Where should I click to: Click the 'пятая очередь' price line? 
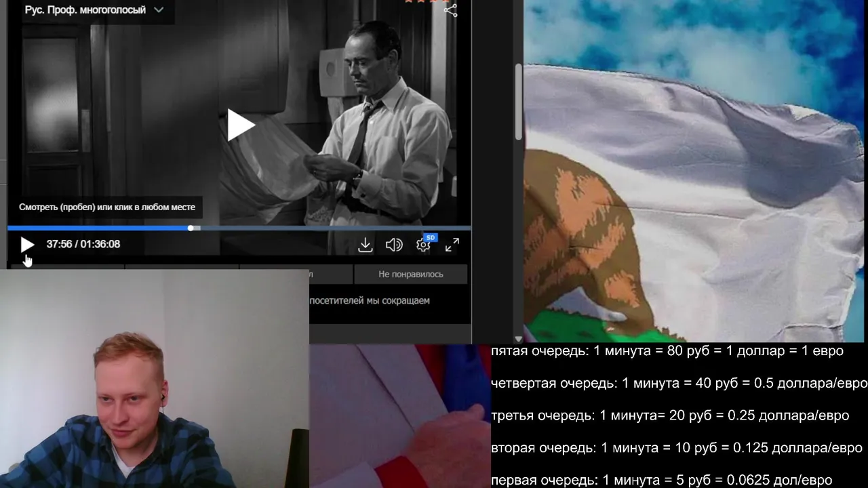[667, 351]
